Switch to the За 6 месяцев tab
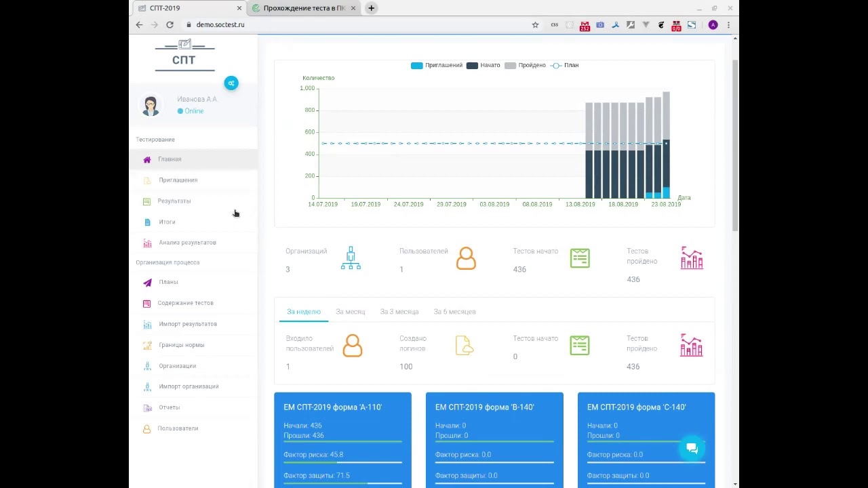Viewport: 868px width, 488px height. [x=454, y=312]
